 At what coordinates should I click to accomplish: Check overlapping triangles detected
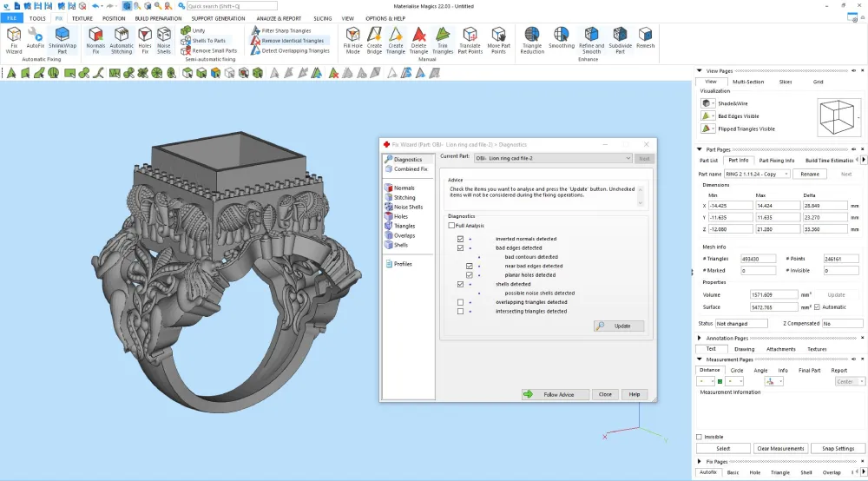[x=461, y=302]
